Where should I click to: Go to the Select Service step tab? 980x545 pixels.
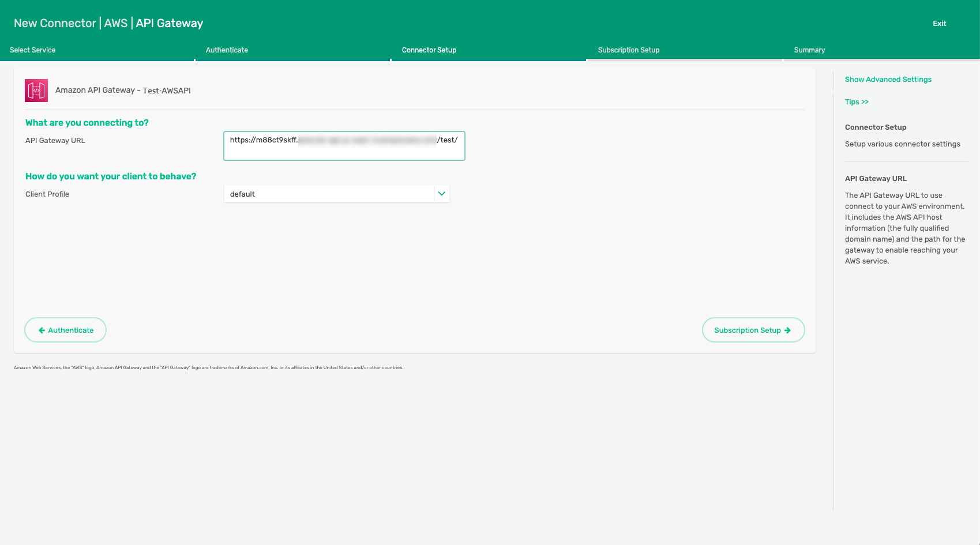(x=33, y=50)
